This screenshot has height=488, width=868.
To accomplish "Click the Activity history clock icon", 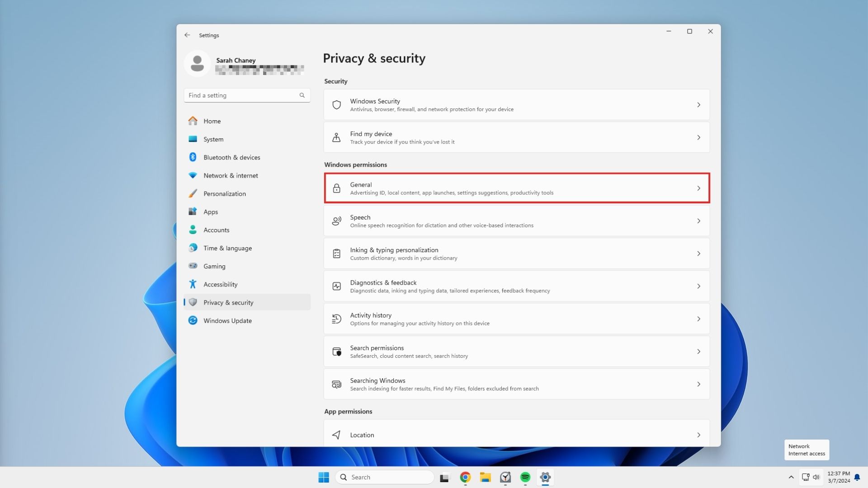I will pos(337,319).
